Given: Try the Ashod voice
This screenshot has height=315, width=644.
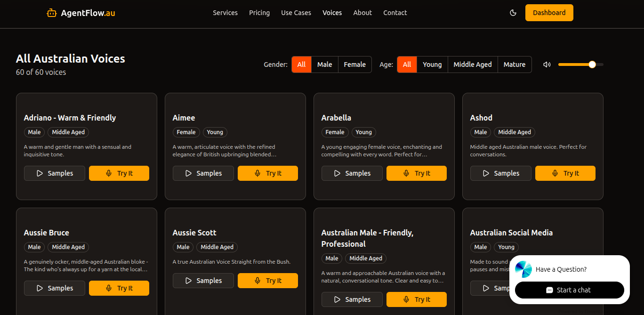Looking at the screenshot, I should click(565, 173).
